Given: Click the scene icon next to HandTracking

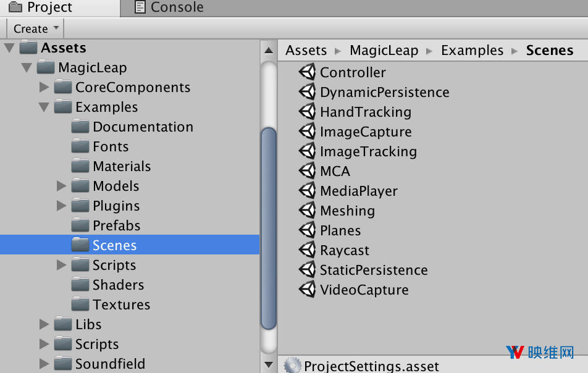Looking at the screenshot, I should click(307, 112).
